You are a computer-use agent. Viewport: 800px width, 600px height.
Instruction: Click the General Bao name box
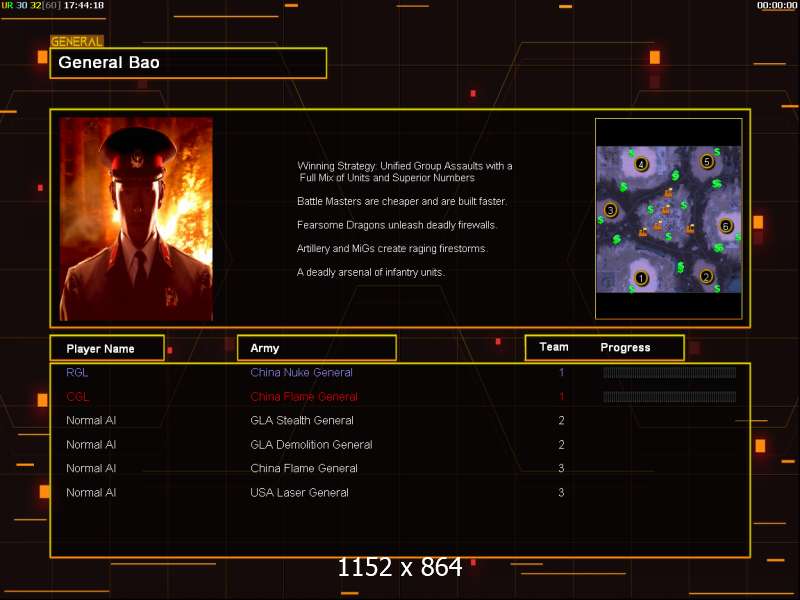pyautogui.click(x=188, y=63)
